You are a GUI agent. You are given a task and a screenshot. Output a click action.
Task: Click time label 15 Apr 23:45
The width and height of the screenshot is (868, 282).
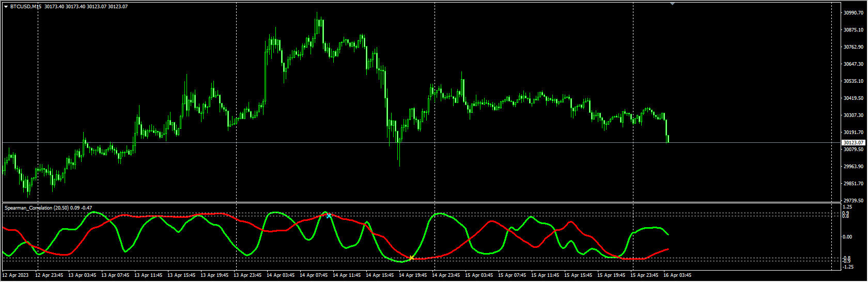[644, 275]
